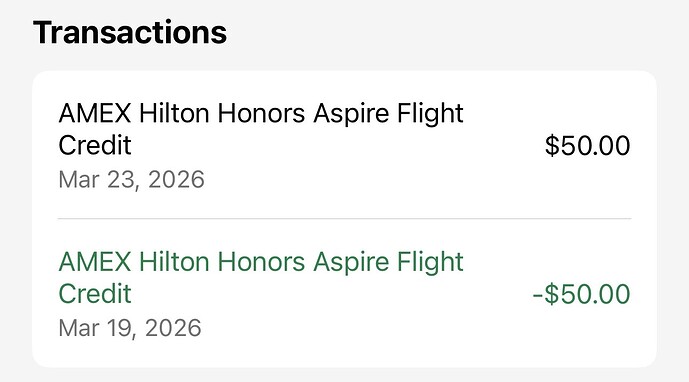Click 'Flight' in the refunded green transaction title

430,263
